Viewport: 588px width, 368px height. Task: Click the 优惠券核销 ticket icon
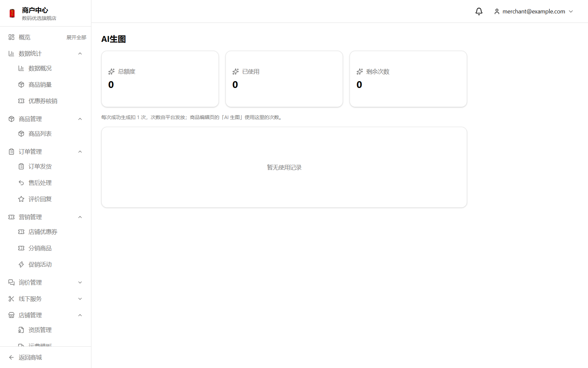click(x=21, y=101)
